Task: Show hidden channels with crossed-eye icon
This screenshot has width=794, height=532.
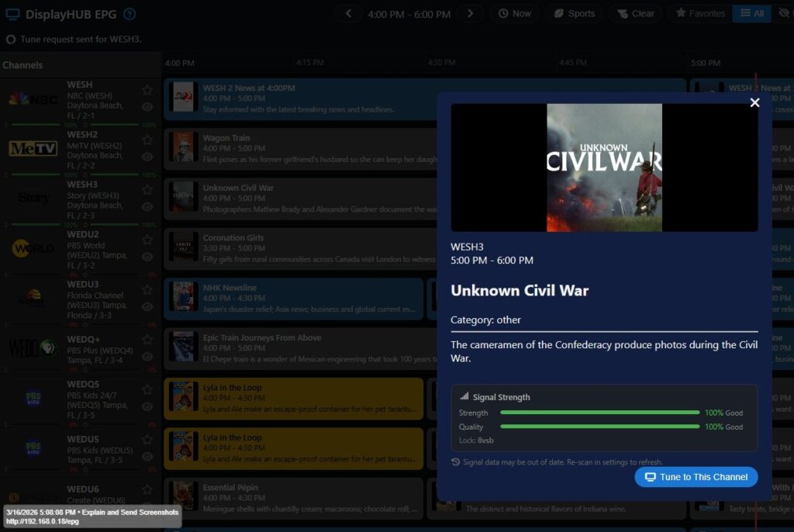Action: [784, 14]
